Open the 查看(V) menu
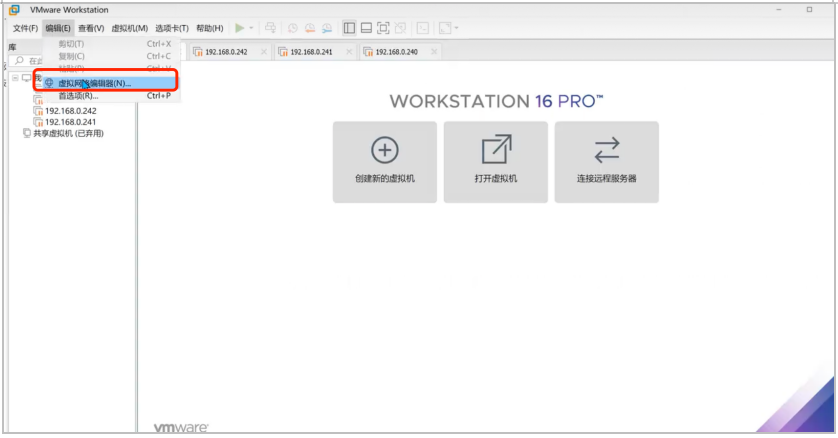The image size is (838, 438). (91, 28)
